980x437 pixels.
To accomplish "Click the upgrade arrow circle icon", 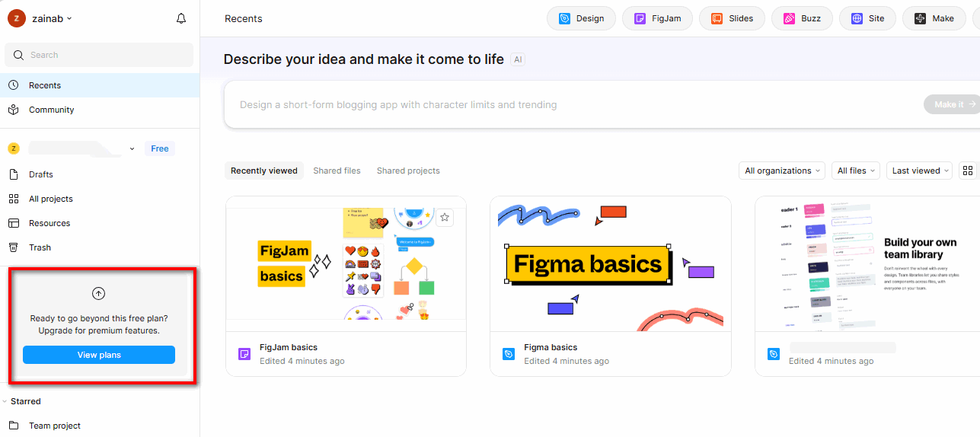I will 99,293.
